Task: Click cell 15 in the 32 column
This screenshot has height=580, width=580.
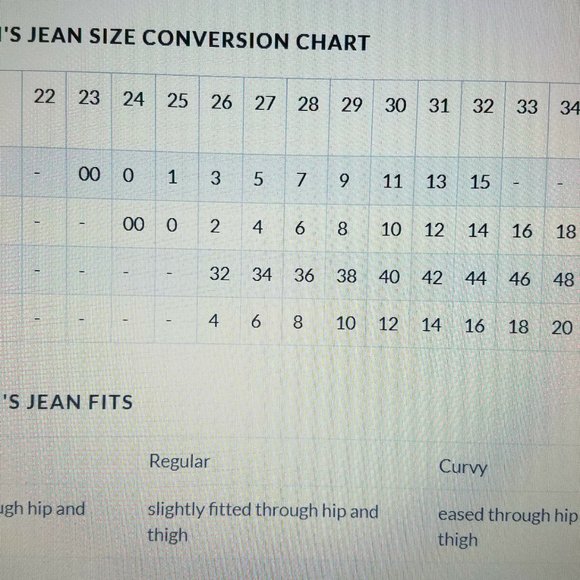Action: click(x=480, y=182)
